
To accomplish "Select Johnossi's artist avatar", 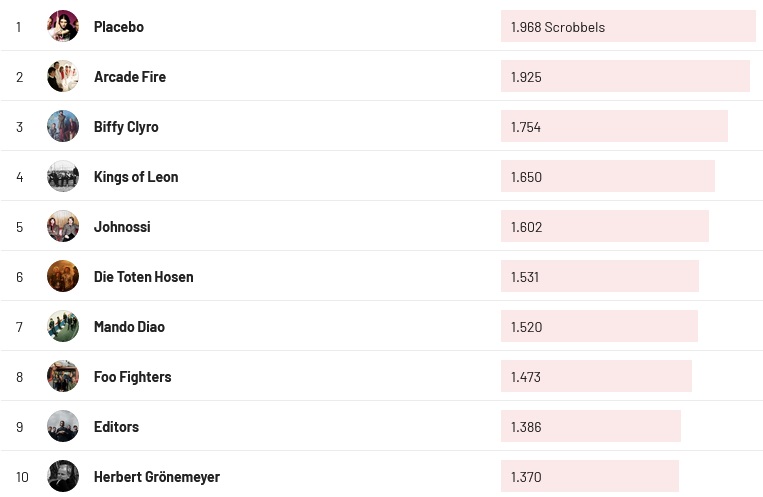I will click(x=63, y=226).
